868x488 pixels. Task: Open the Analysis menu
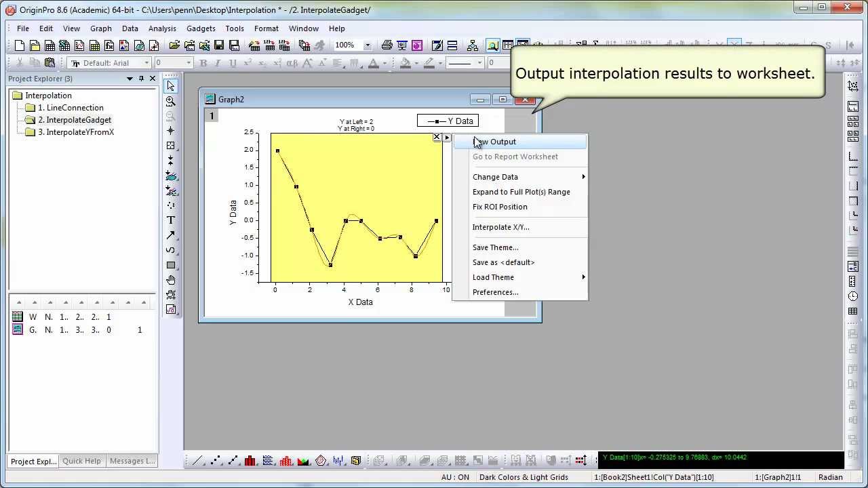(x=162, y=28)
